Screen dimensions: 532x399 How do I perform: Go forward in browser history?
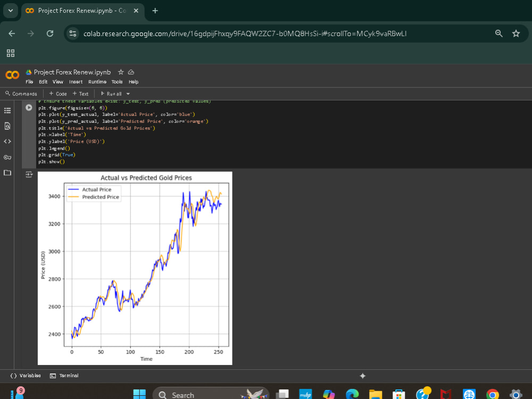pyautogui.click(x=31, y=34)
